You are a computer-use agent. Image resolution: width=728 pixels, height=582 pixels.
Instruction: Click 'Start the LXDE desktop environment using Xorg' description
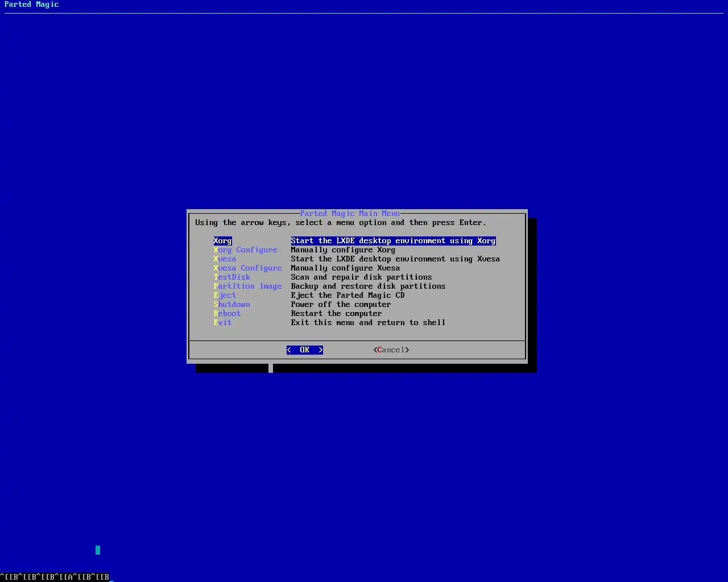pos(394,241)
